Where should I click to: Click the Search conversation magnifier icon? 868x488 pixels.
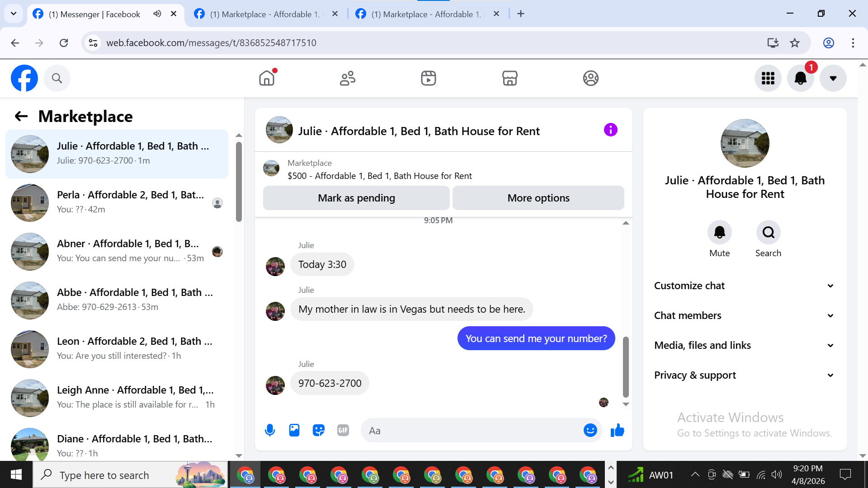click(x=768, y=232)
